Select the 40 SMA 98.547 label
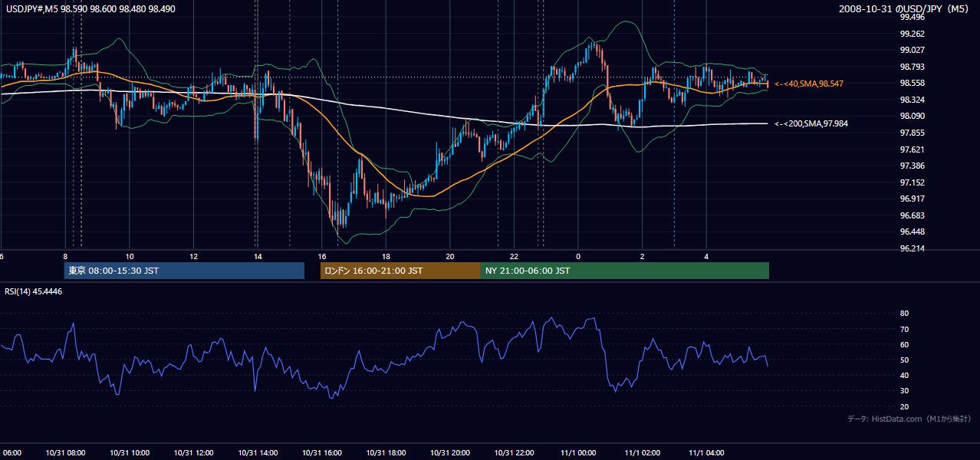Image resolution: width=980 pixels, height=460 pixels. click(x=809, y=84)
